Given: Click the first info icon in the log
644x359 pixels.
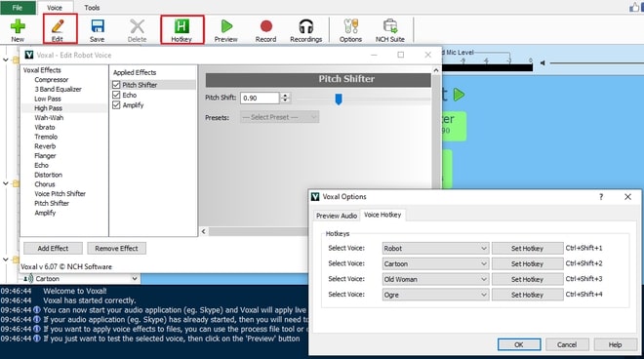Looking at the screenshot, I should (x=36, y=310).
